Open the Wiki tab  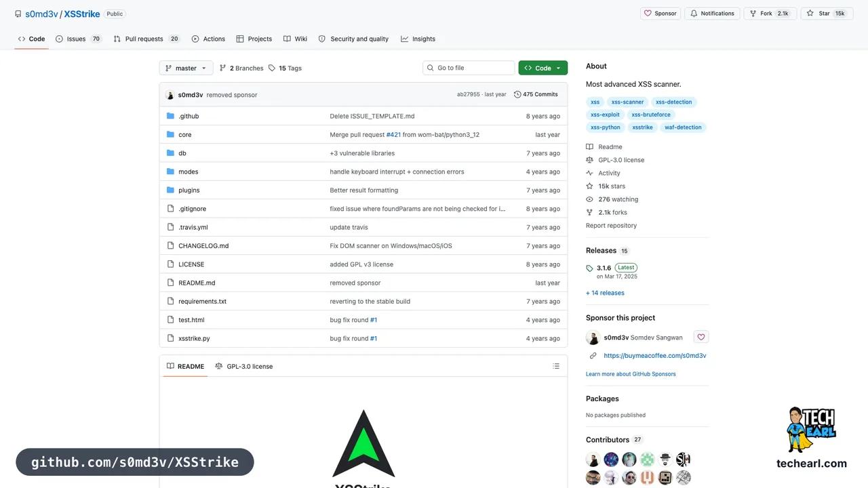click(295, 39)
